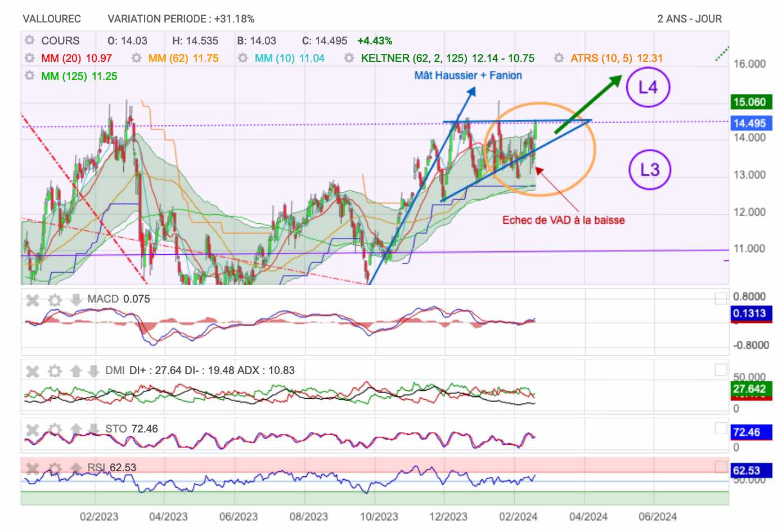Image resolution: width=782 pixels, height=532 pixels.
Task: Click the STO 72.46 panel title
Action: [x=132, y=429]
